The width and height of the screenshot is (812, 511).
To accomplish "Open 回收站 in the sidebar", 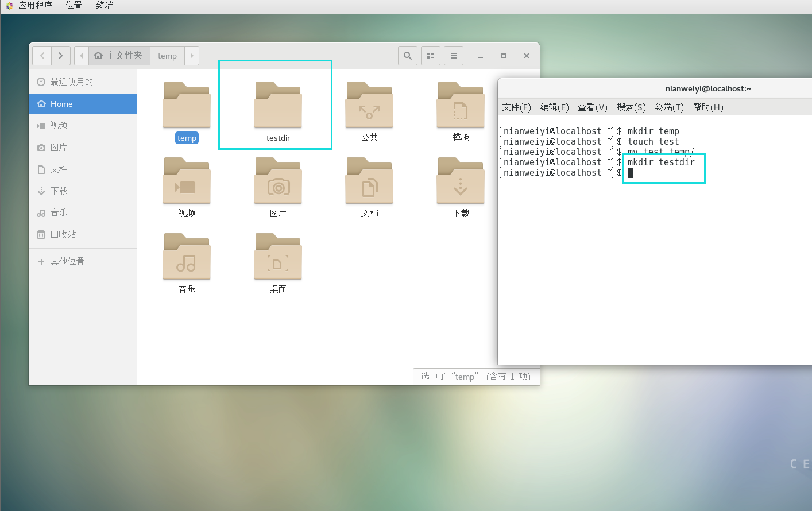I will click(83, 234).
